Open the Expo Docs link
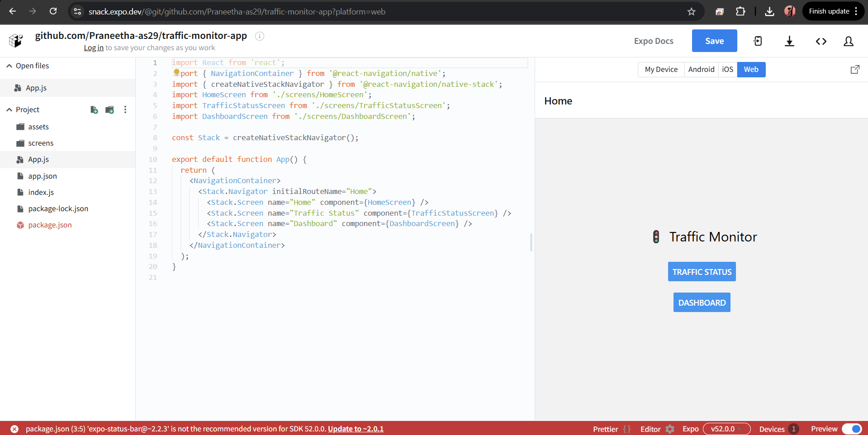Viewport: 868px width, 435px height. click(x=654, y=41)
